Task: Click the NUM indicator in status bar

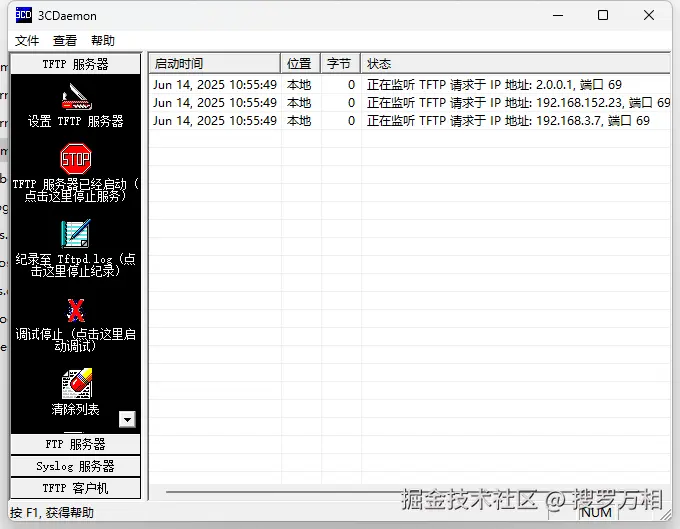Action: click(x=596, y=513)
